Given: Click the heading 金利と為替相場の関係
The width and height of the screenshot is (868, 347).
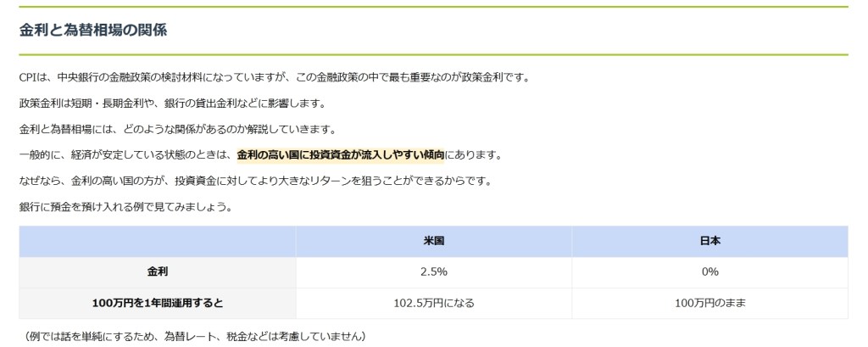Looking at the screenshot, I should 93,30.
